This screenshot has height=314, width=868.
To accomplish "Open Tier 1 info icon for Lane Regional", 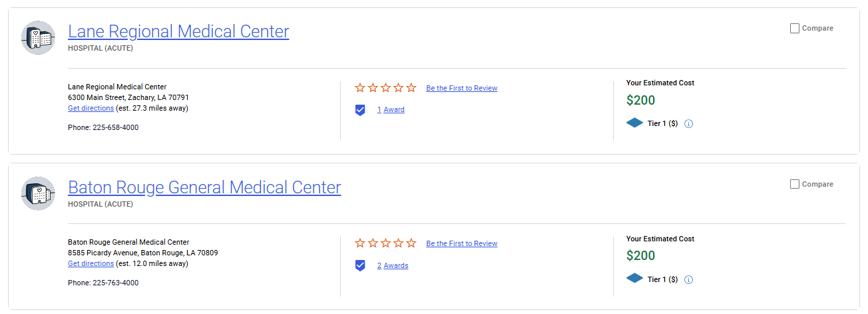I will point(689,124).
